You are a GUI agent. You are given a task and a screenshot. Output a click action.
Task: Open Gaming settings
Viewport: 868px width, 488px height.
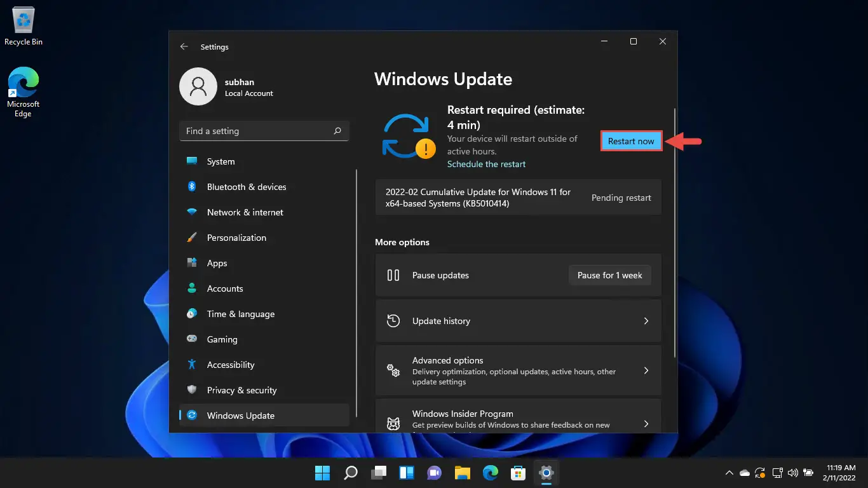pos(264,339)
